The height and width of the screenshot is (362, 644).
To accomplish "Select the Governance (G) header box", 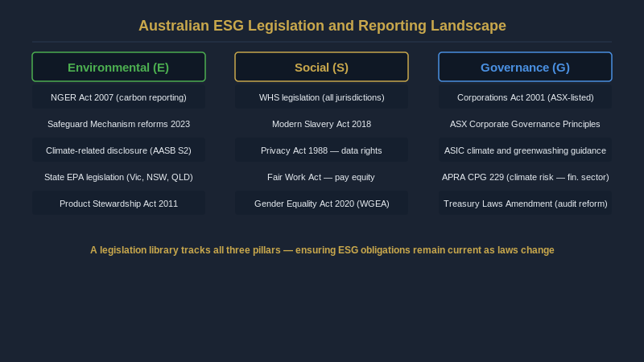I will click(x=525, y=67).
